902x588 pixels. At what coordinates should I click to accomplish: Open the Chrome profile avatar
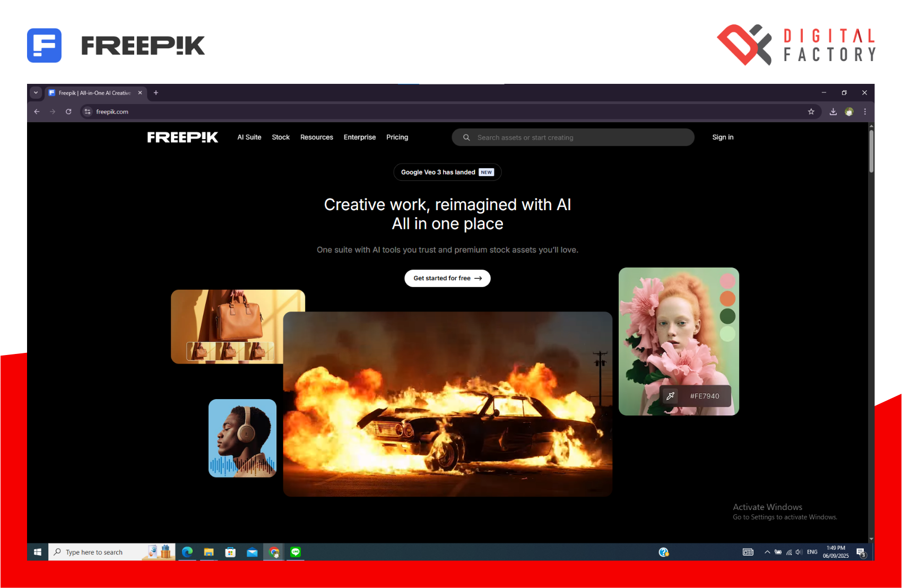[849, 112]
